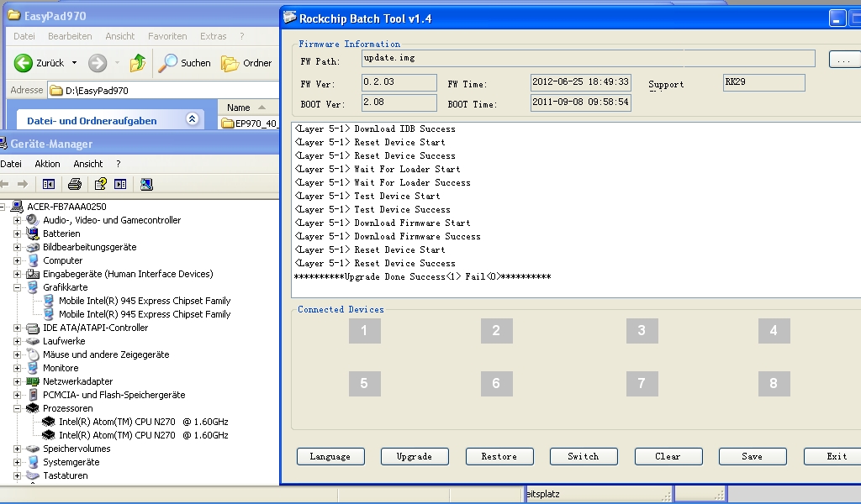This screenshot has height=504, width=861.
Task: Select first Intel Atom CPU N270 entry
Action: (143, 422)
